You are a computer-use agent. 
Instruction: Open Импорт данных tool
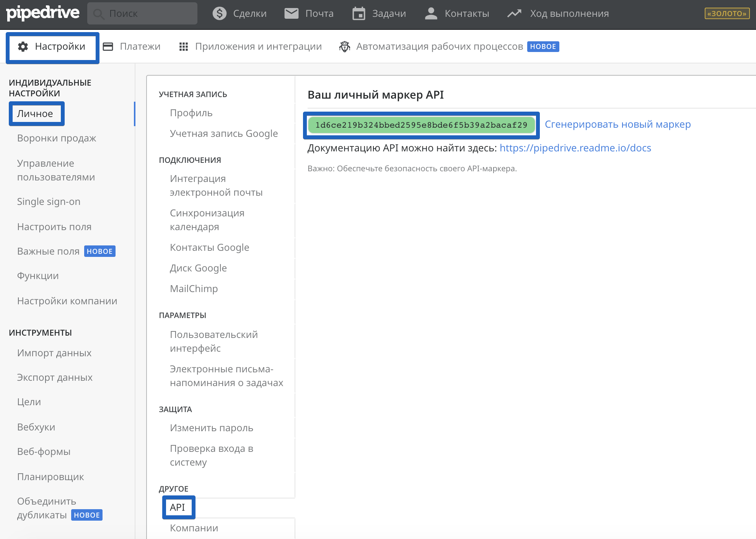click(54, 353)
